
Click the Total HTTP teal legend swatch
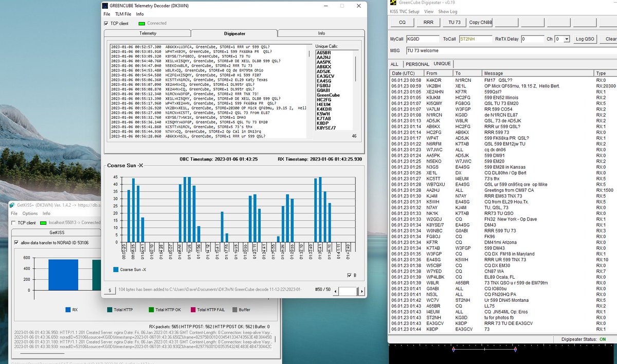[x=110, y=310]
